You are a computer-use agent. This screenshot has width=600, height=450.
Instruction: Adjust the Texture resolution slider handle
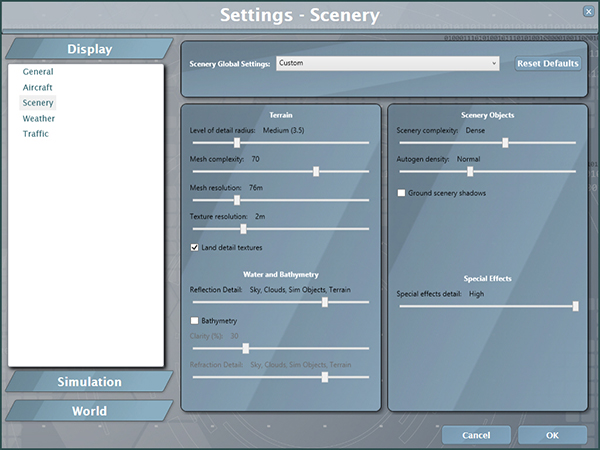243,229
